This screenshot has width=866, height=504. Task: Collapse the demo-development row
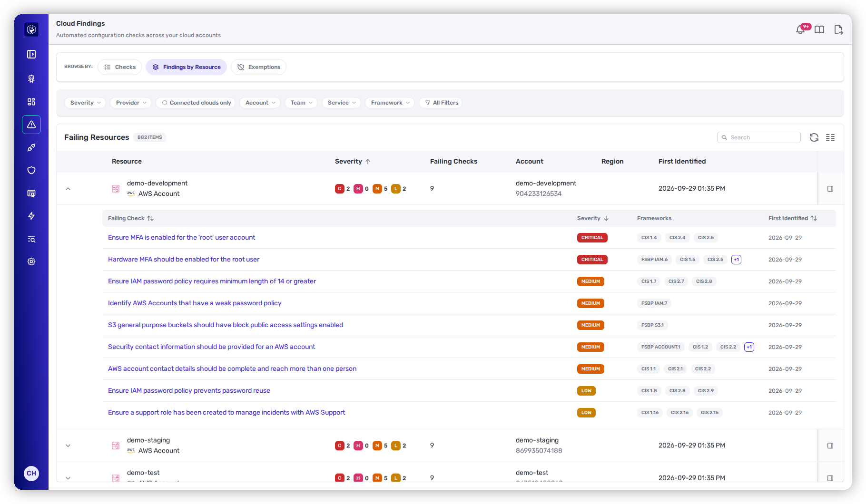pos(68,189)
